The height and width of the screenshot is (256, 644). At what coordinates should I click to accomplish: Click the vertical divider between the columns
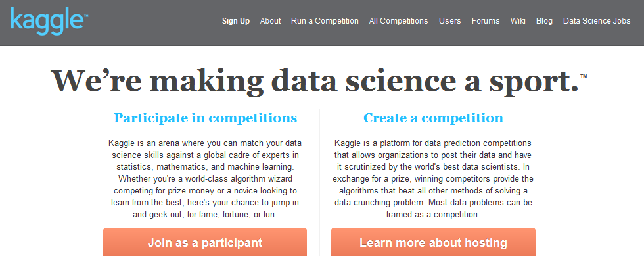point(319,182)
